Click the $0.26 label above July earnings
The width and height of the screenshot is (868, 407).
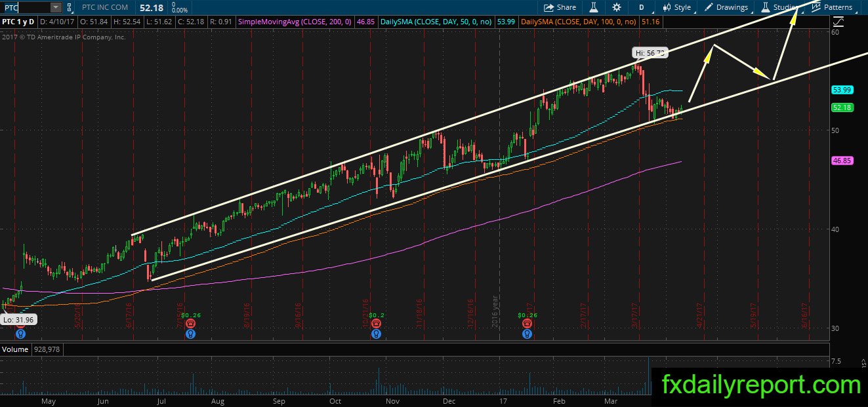point(190,315)
